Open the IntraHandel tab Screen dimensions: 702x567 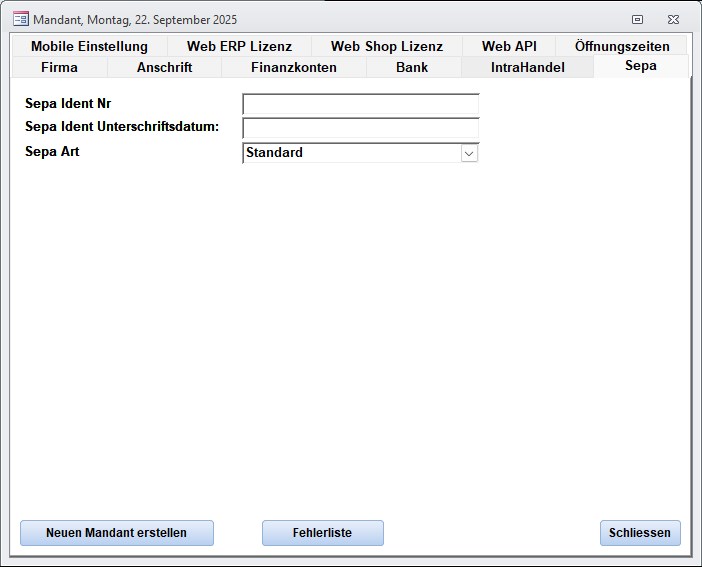(x=527, y=67)
